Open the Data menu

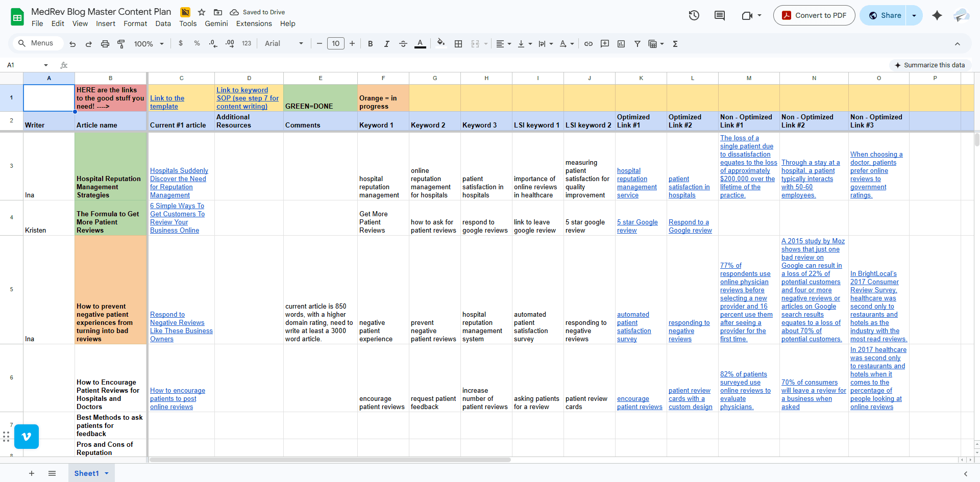coord(163,23)
